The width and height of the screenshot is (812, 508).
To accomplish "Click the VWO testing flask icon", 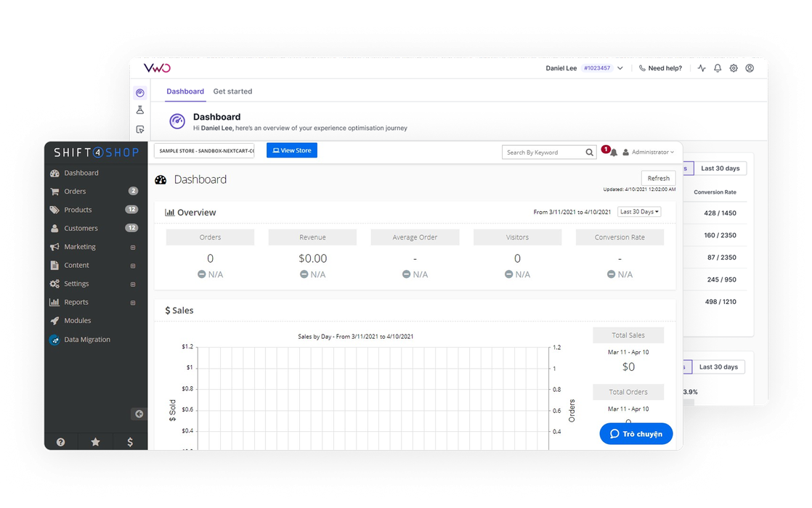I will [x=140, y=110].
